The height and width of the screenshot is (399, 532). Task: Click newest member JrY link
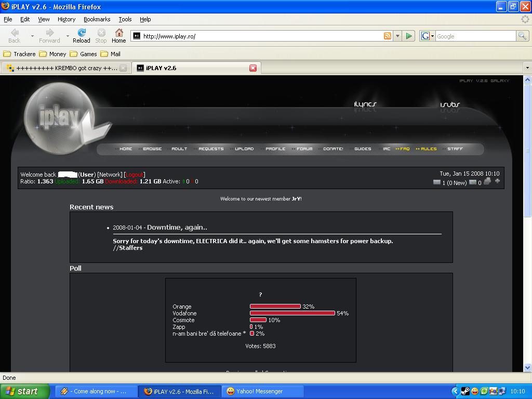click(x=296, y=199)
